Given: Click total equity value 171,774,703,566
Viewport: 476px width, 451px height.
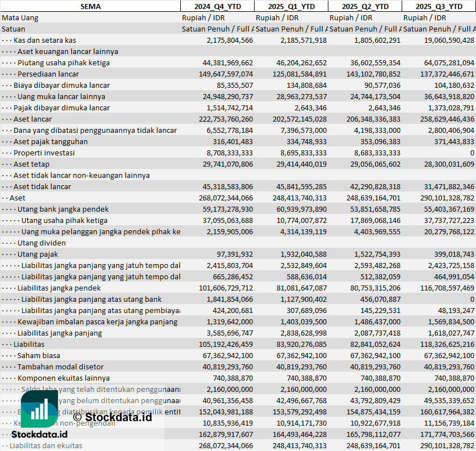Looking at the screenshot, I should 447,434.
